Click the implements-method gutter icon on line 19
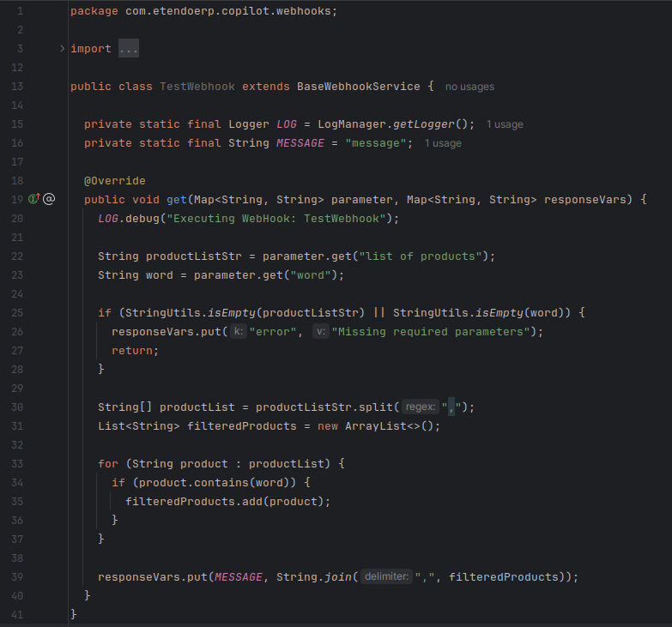 point(34,199)
